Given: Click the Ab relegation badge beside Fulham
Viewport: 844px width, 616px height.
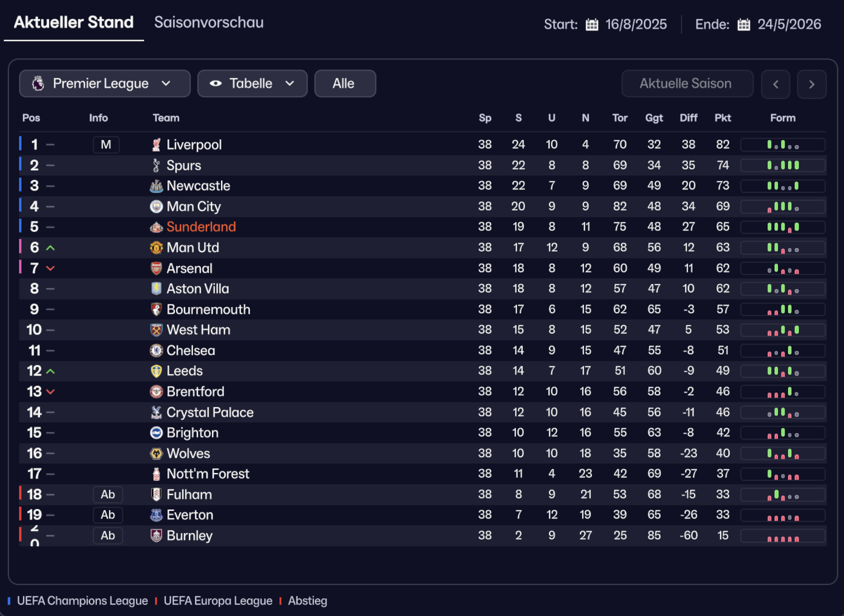Looking at the screenshot, I should pyautogui.click(x=107, y=494).
